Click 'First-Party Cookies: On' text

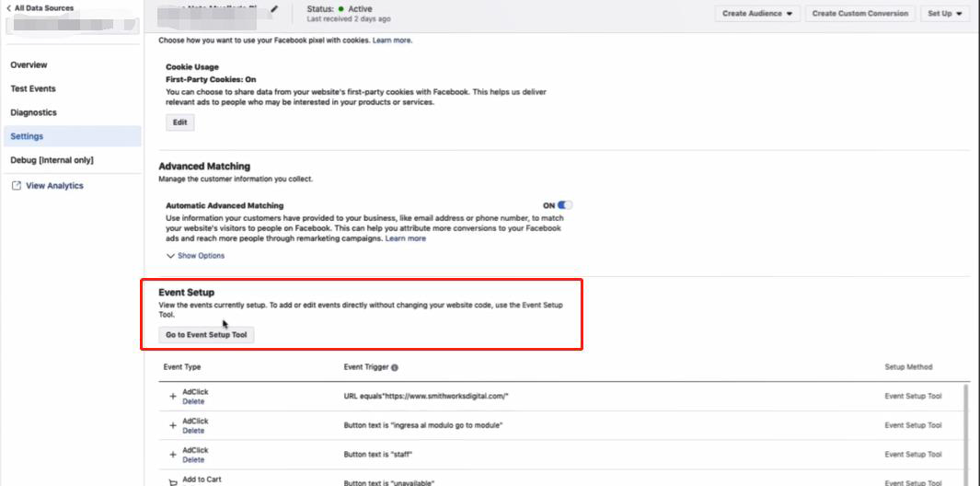[211, 79]
